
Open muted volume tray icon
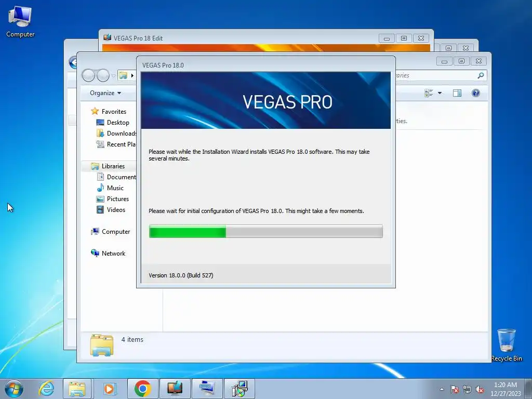click(480, 389)
